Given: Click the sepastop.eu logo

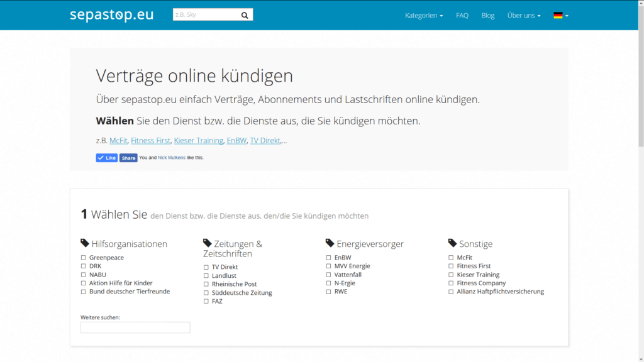Looking at the screenshot, I should (111, 15).
